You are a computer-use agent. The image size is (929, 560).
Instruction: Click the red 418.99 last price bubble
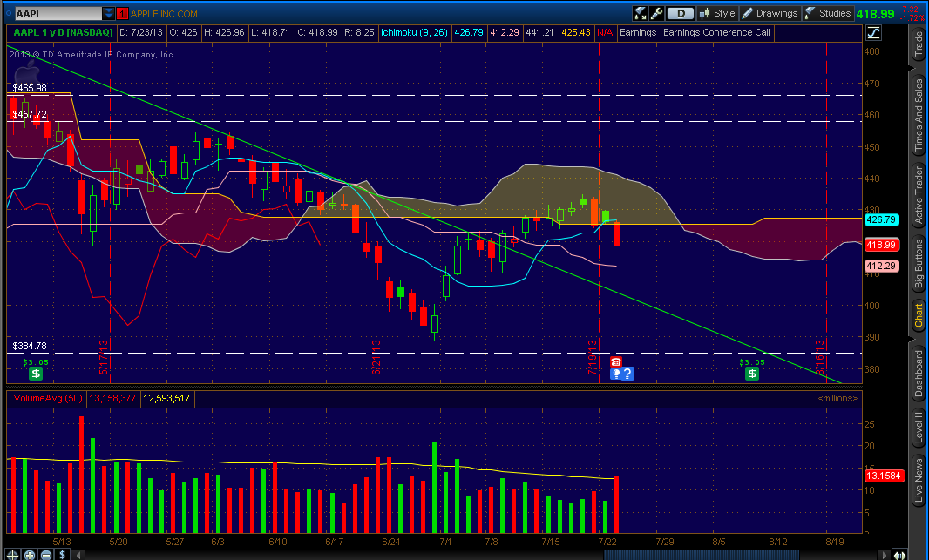882,245
